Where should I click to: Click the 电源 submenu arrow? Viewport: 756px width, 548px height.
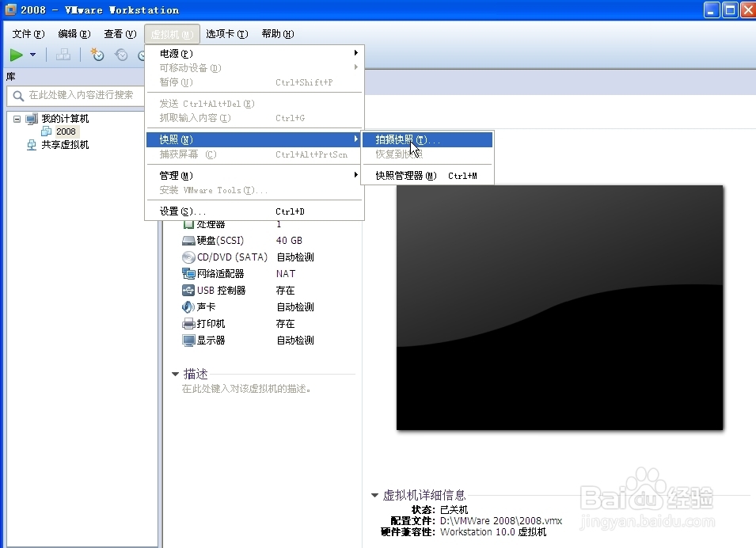point(355,52)
